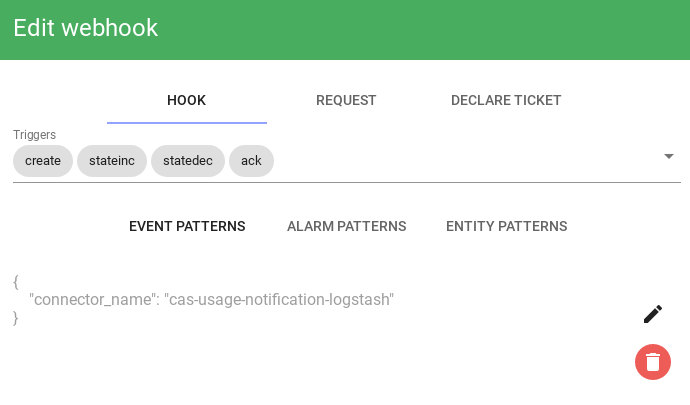
Task: Select the ack trigger chip
Action: coord(251,161)
